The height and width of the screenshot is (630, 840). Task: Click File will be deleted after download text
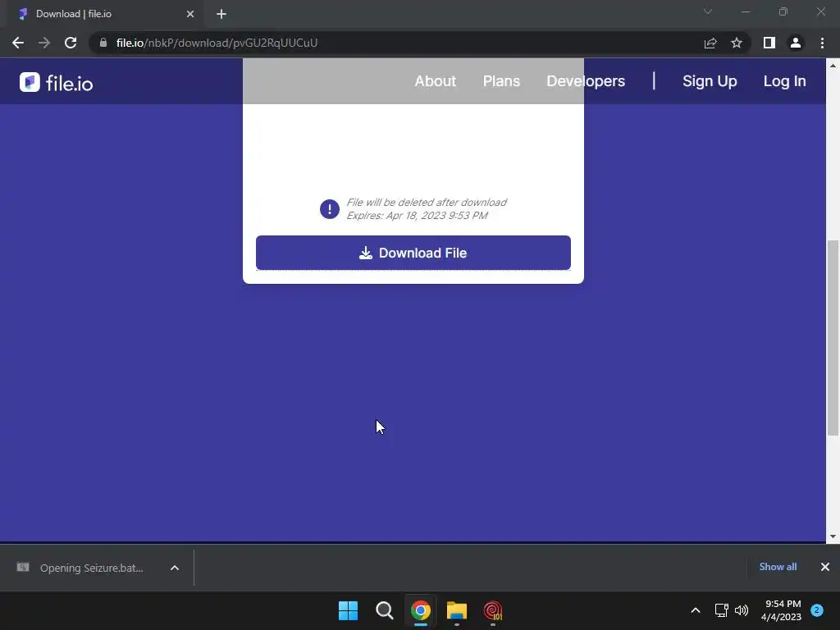point(427,203)
